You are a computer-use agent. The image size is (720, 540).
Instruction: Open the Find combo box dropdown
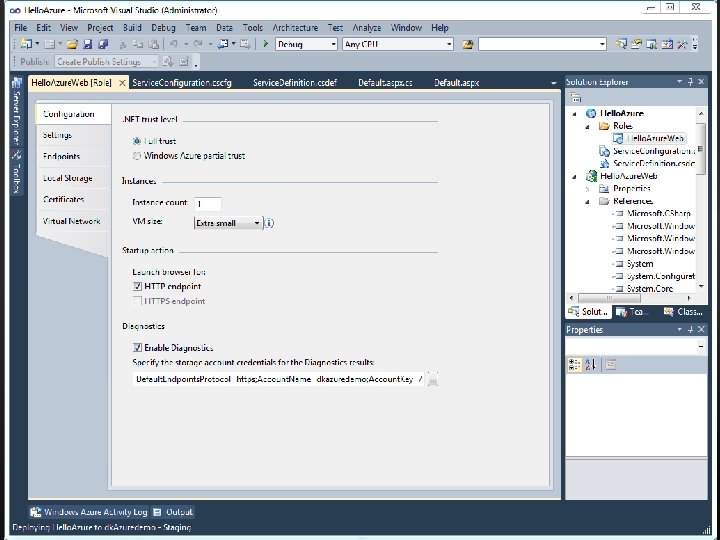tap(602, 44)
